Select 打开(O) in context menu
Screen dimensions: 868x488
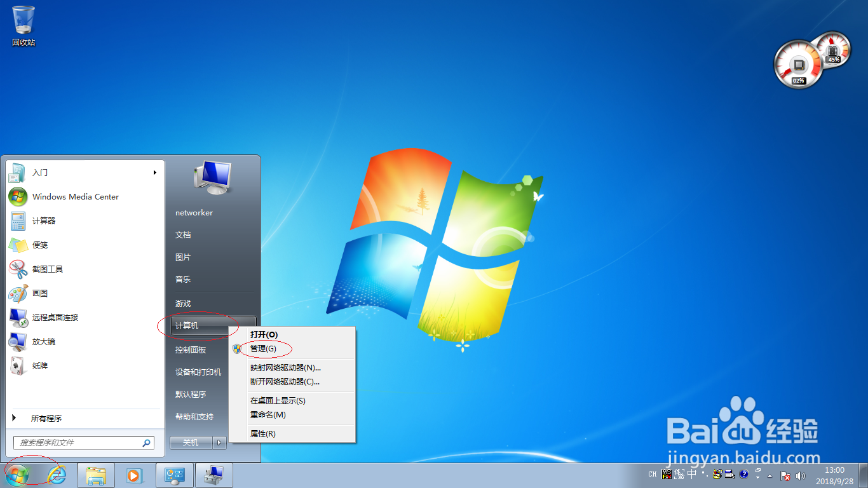pos(292,334)
